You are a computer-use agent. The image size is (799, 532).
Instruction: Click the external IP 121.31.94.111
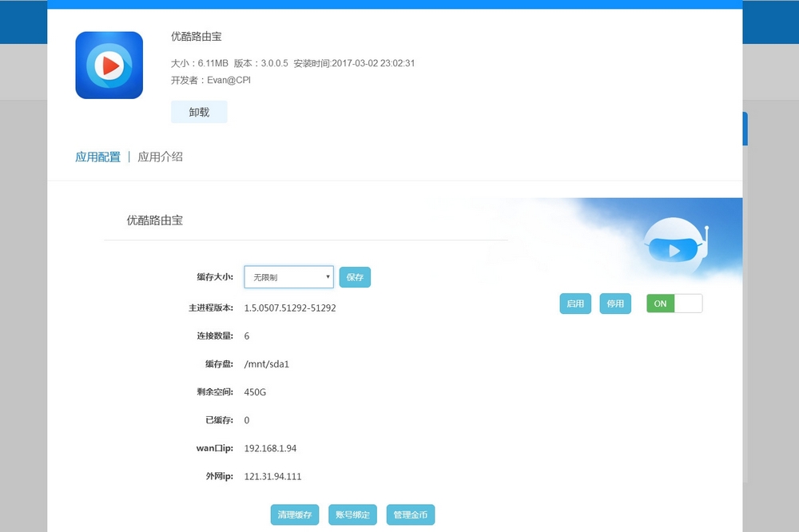tap(272, 476)
